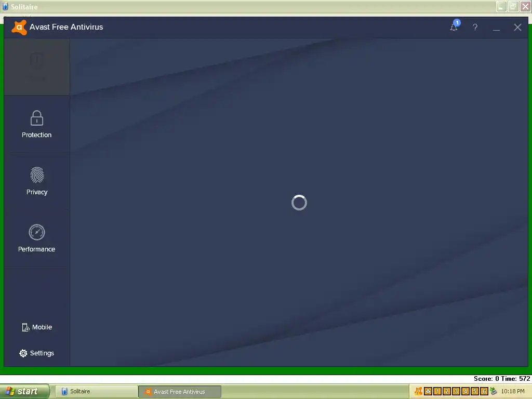This screenshot has width=532, height=399.
Task: Open the Windows start menu
Action: (x=25, y=391)
